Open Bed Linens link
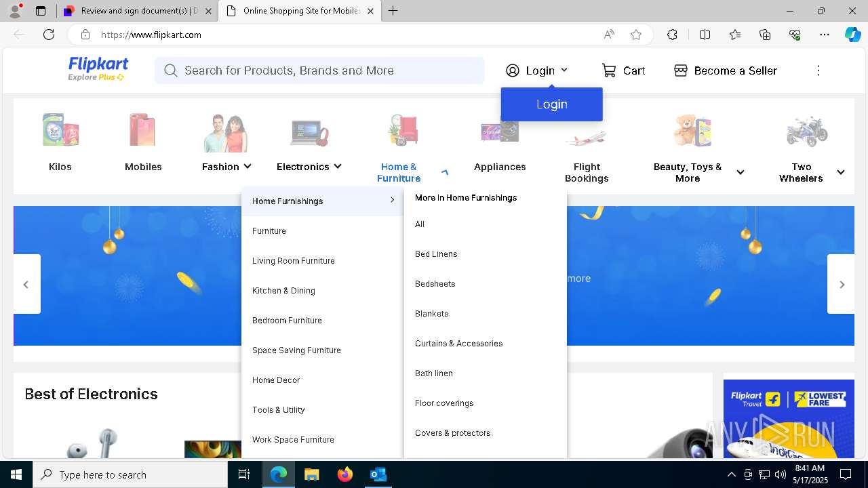This screenshot has width=868, height=488. coord(436,254)
